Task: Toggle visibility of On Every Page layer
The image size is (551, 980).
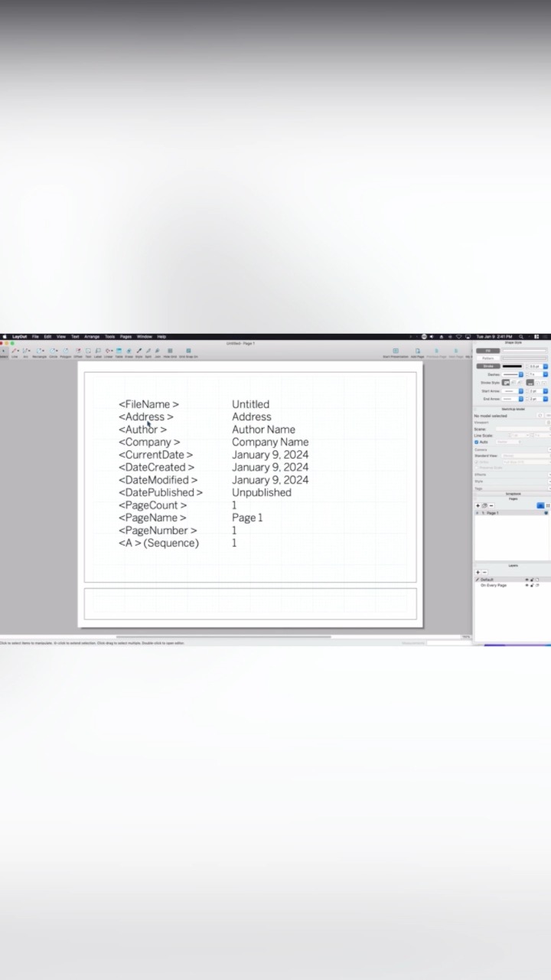Action: [x=527, y=585]
